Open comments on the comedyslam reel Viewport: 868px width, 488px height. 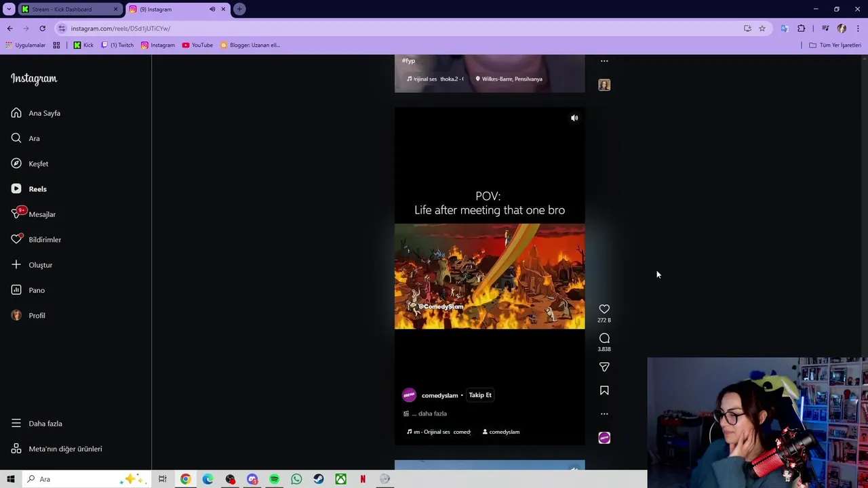coord(604,338)
